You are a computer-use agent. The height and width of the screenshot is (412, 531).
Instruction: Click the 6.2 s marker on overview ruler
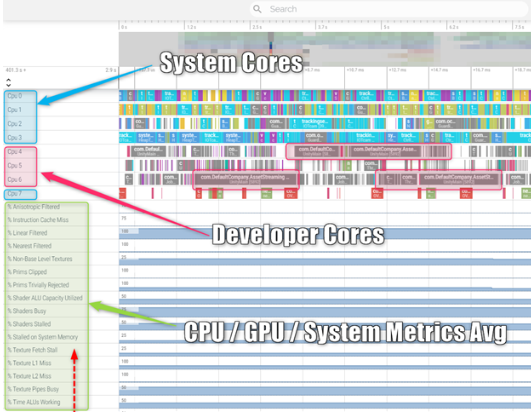pos(454,27)
